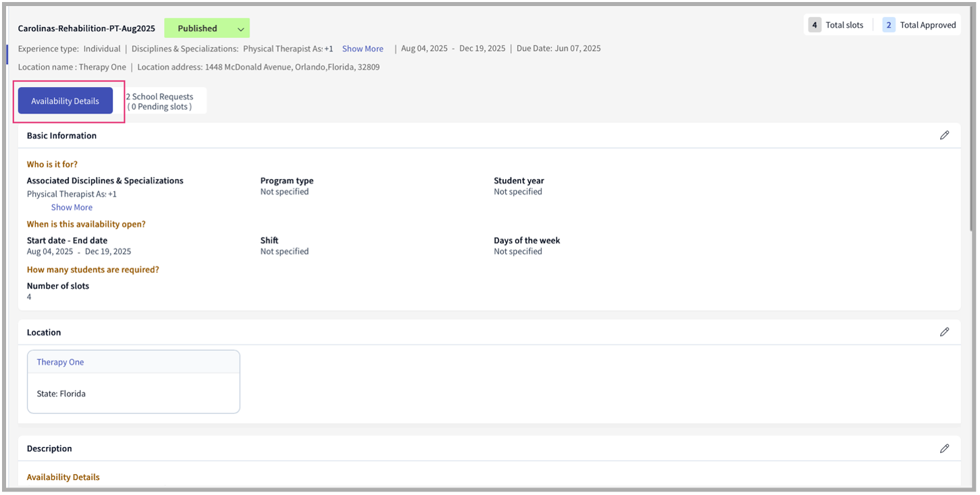The width and height of the screenshot is (980, 495).
Task: Switch to the Availability Details tab
Action: [66, 101]
